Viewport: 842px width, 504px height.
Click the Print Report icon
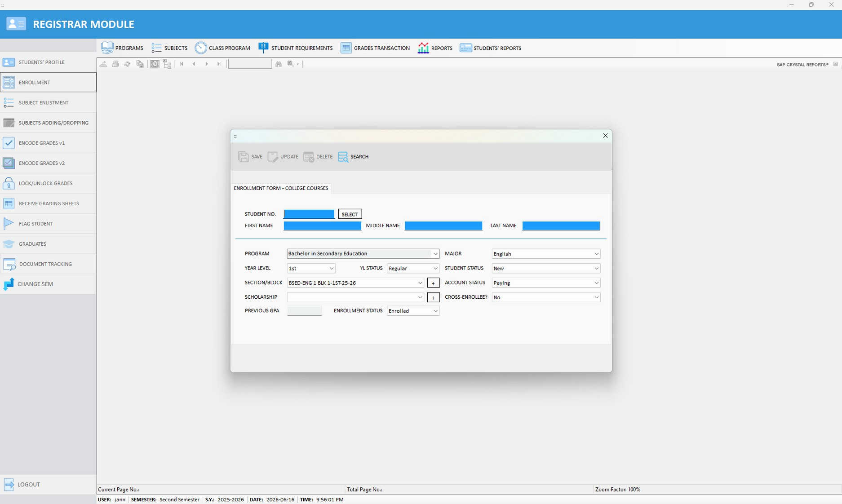click(x=115, y=64)
